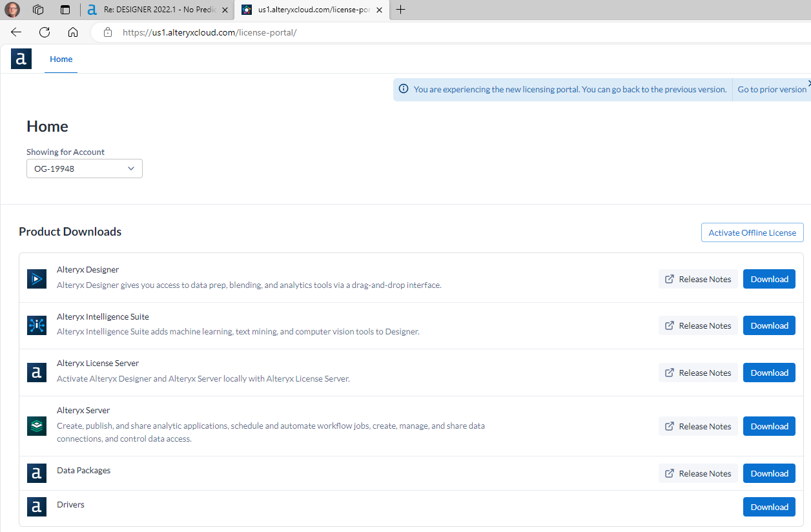This screenshot has height=532, width=811.
Task: Click the external-link icon beside Designer Release Notes
Action: tap(670, 278)
